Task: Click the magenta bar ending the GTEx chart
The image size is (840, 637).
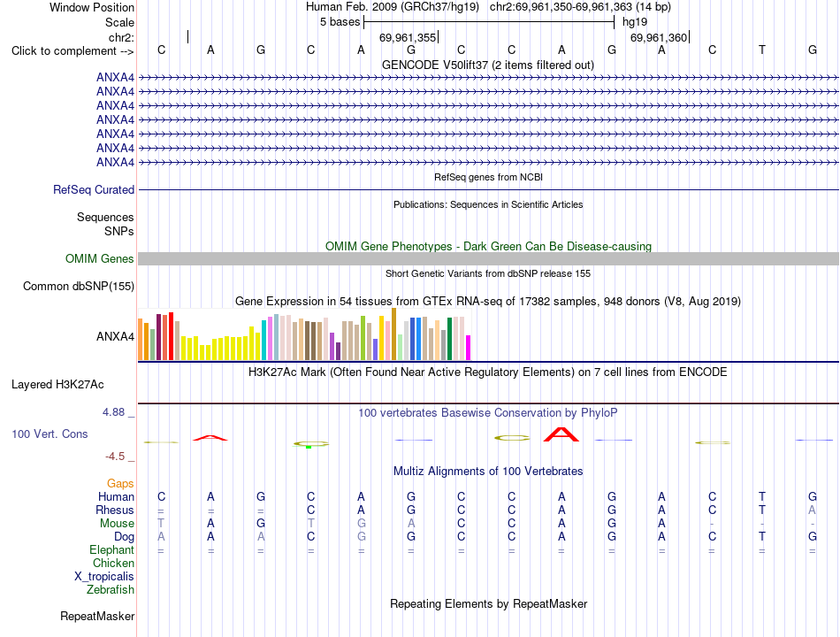Action: [x=469, y=348]
